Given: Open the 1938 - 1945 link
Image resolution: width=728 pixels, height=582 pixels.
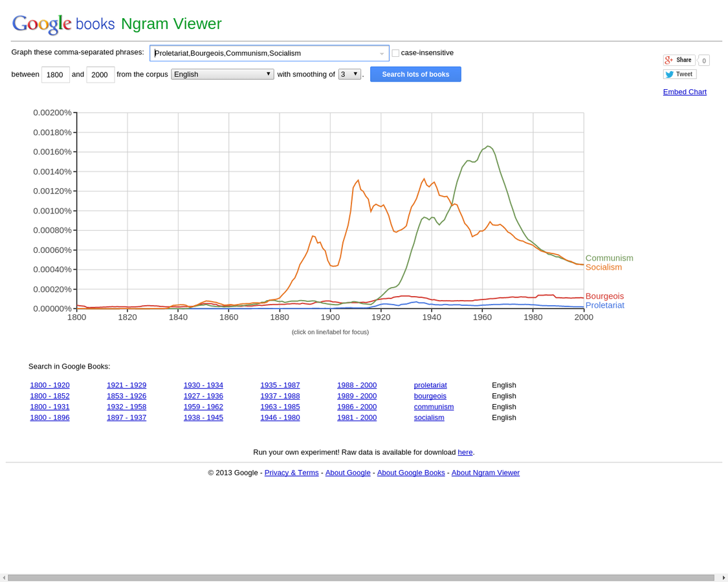Looking at the screenshot, I should (x=203, y=417).
